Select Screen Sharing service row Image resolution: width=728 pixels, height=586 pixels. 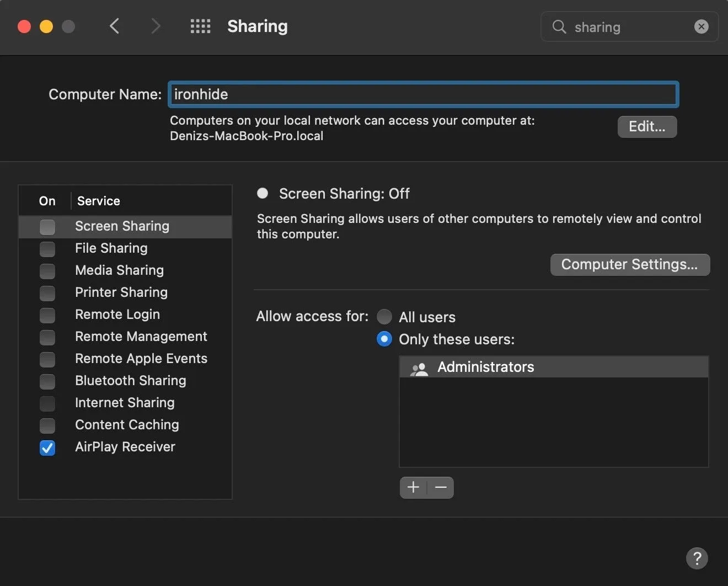125,227
